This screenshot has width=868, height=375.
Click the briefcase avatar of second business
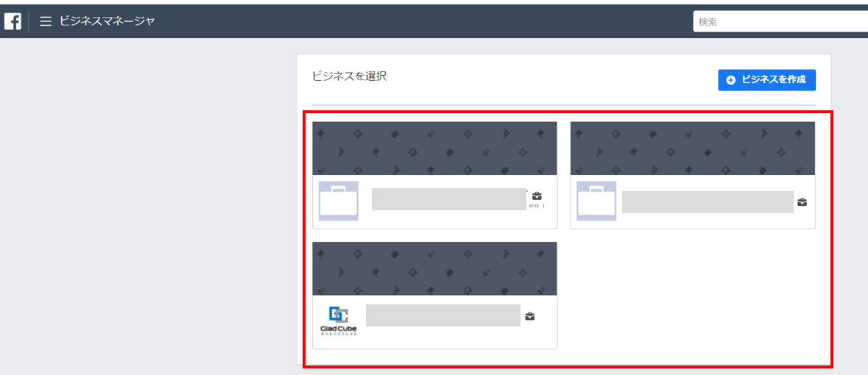click(596, 200)
